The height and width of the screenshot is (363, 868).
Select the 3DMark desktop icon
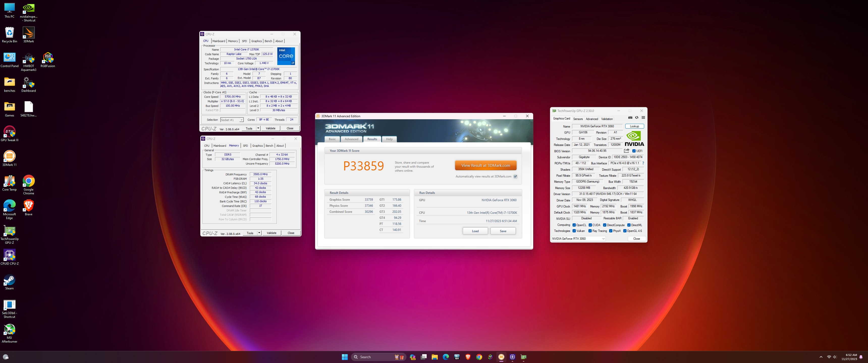[x=29, y=35]
